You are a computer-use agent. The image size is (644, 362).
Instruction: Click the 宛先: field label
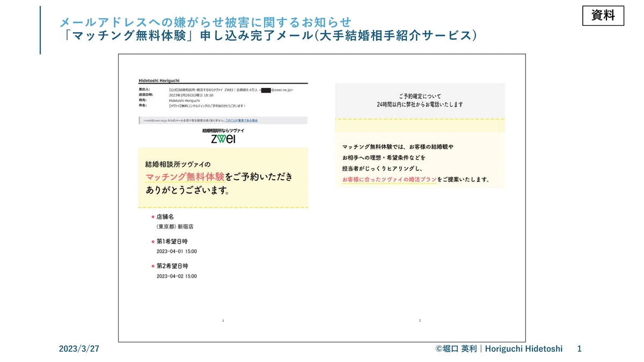142,100
